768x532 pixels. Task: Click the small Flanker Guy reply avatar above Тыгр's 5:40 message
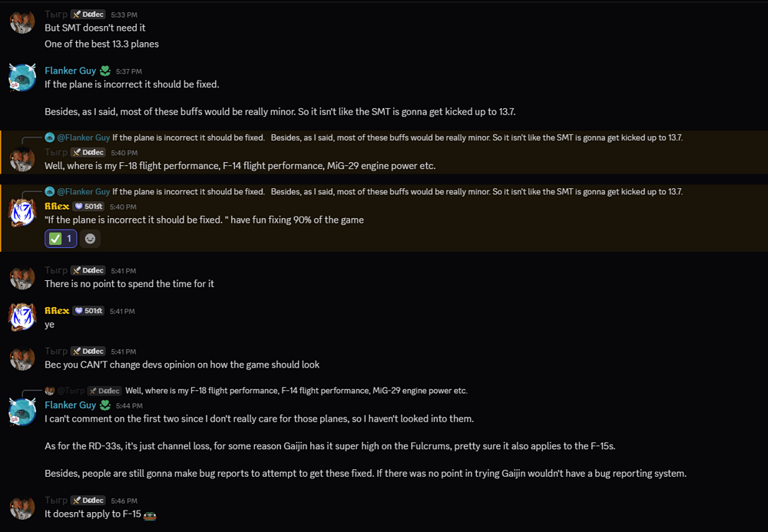click(49, 137)
